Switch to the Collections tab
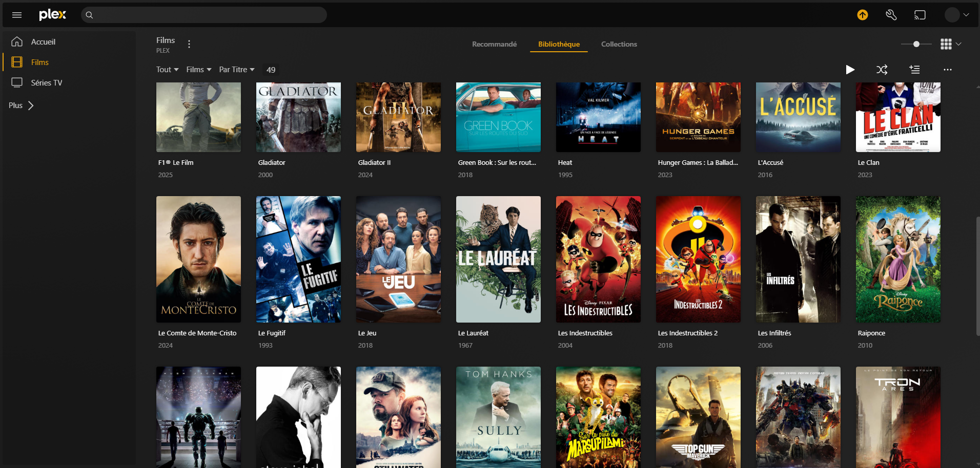Viewport: 980px width, 468px height. tap(619, 44)
